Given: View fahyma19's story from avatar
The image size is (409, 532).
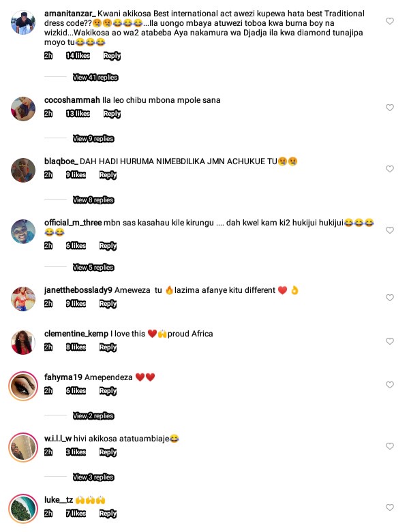Looking at the screenshot, I should (23, 386).
